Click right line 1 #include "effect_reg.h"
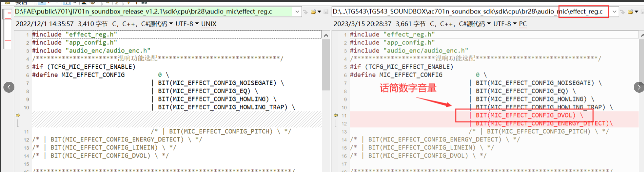Screen dimensions: 644x172 pos(392,35)
